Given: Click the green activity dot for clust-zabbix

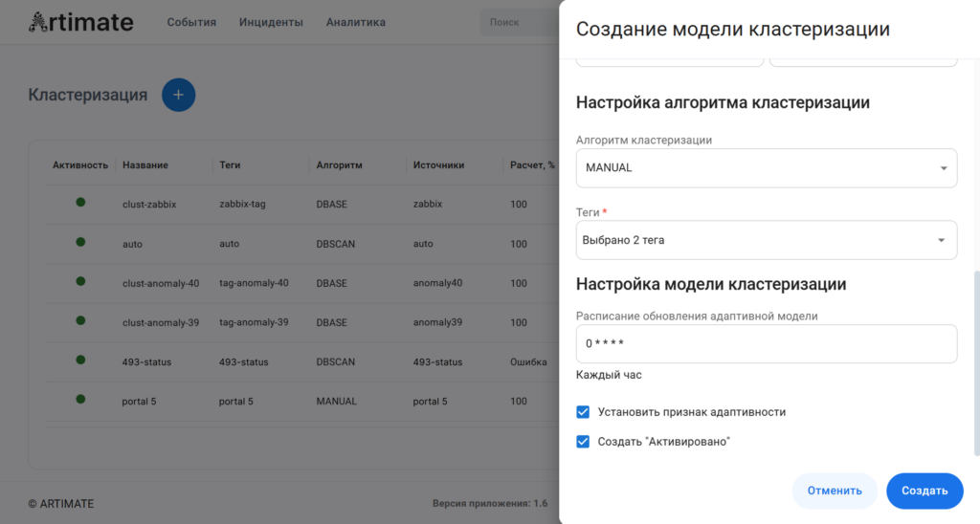Looking at the screenshot, I should pyautogui.click(x=80, y=203).
